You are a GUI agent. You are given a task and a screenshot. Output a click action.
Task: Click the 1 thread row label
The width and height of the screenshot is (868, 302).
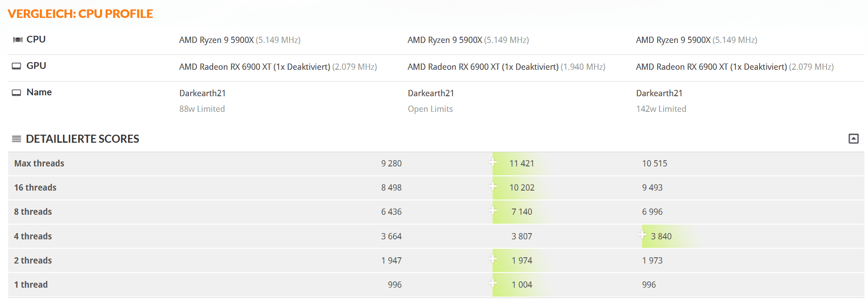coord(30,285)
